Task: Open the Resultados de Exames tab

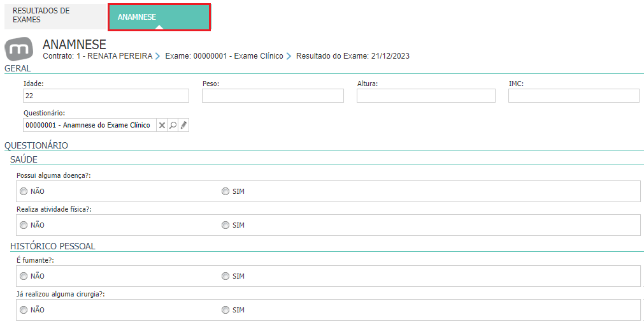Action: pos(56,17)
